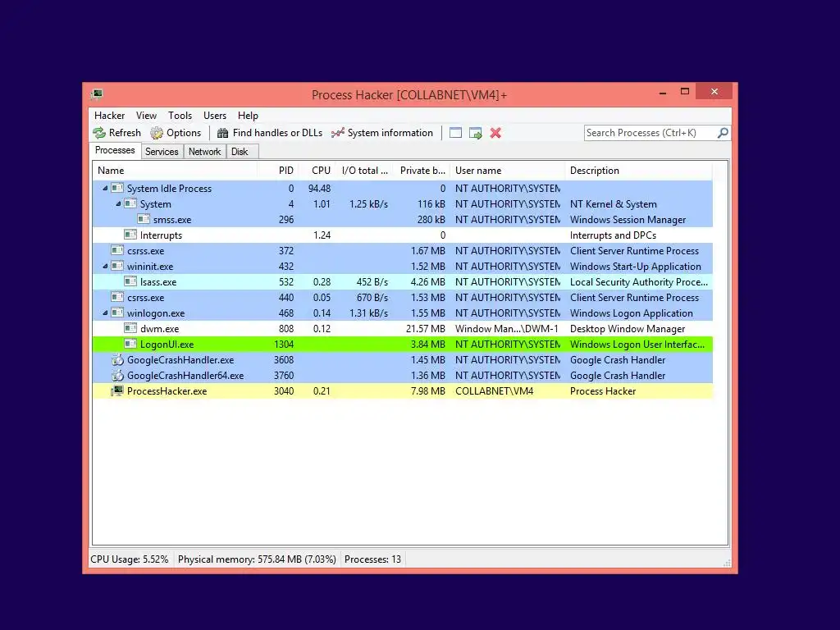Image resolution: width=840 pixels, height=630 pixels.
Task: Select the System process name
Action: coord(155,203)
